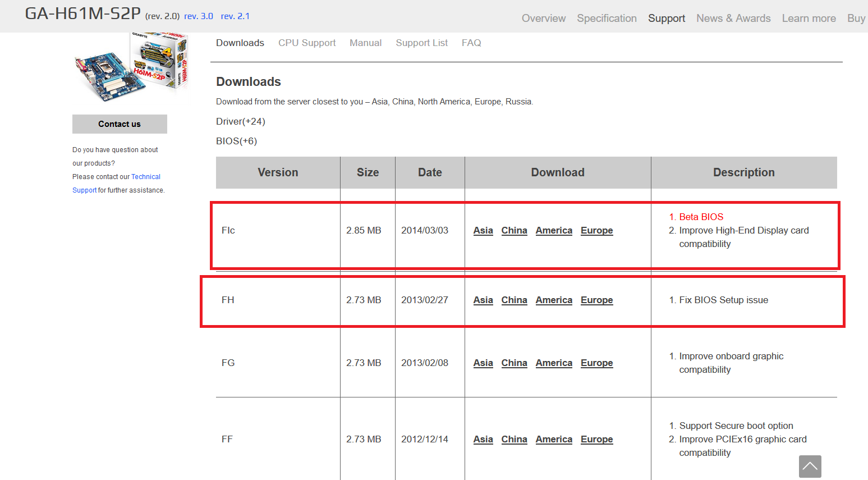Download FIc BIOS from Asia server

[483, 230]
